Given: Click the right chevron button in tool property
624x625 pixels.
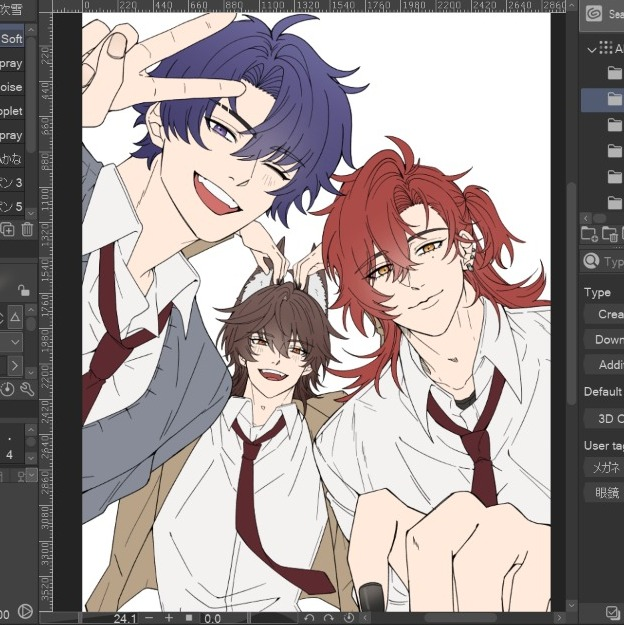Looking at the screenshot, I should point(15,366).
